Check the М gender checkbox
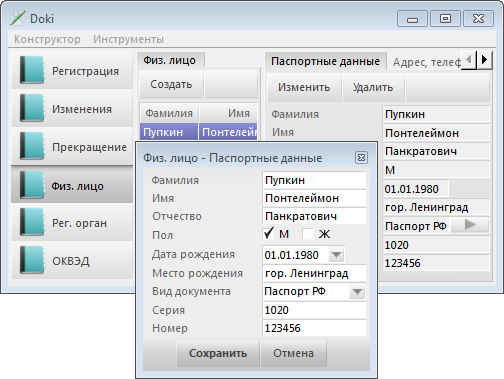 [269, 234]
